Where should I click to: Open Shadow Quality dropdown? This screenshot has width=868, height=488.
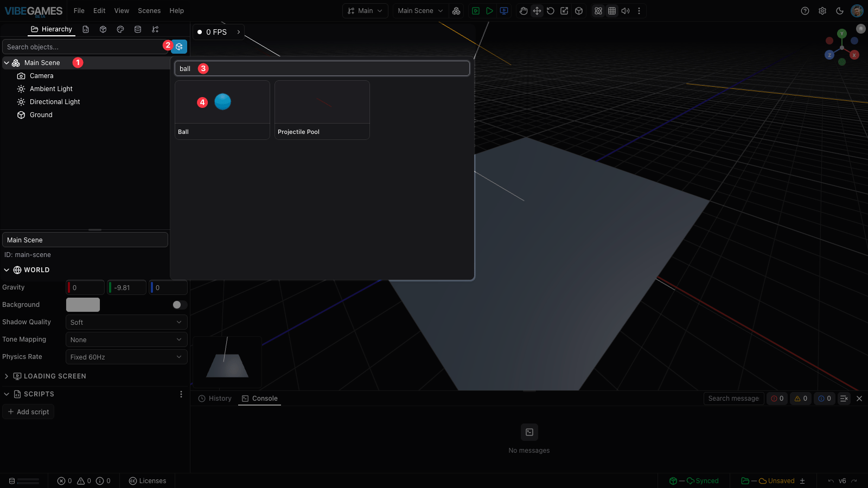(126, 322)
